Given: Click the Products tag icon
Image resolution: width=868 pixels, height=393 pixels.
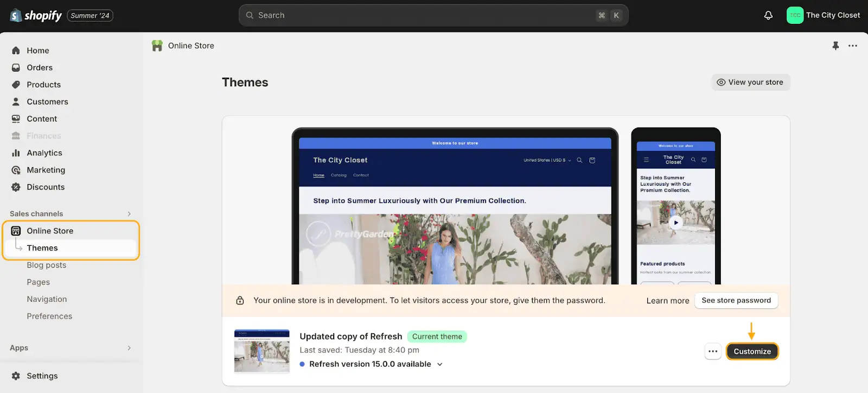Looking at the screenshot, I should 16,85.
